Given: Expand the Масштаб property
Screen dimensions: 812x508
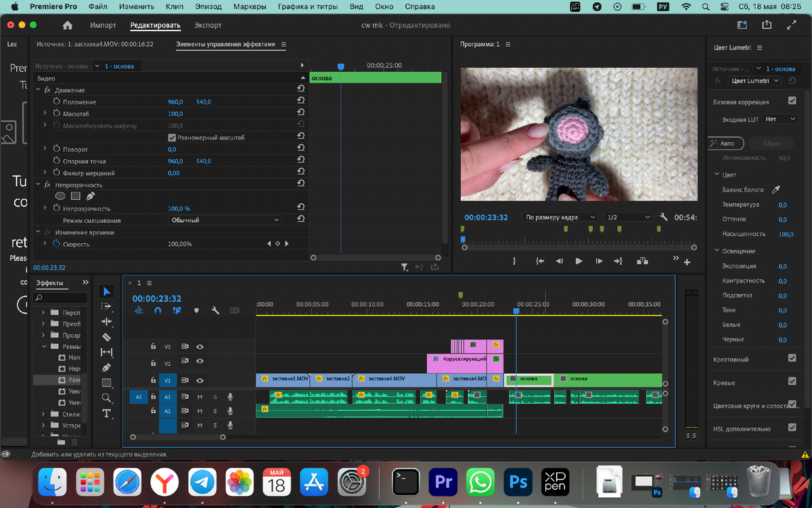Looking at the screenshot, I should tap(45, 114).
